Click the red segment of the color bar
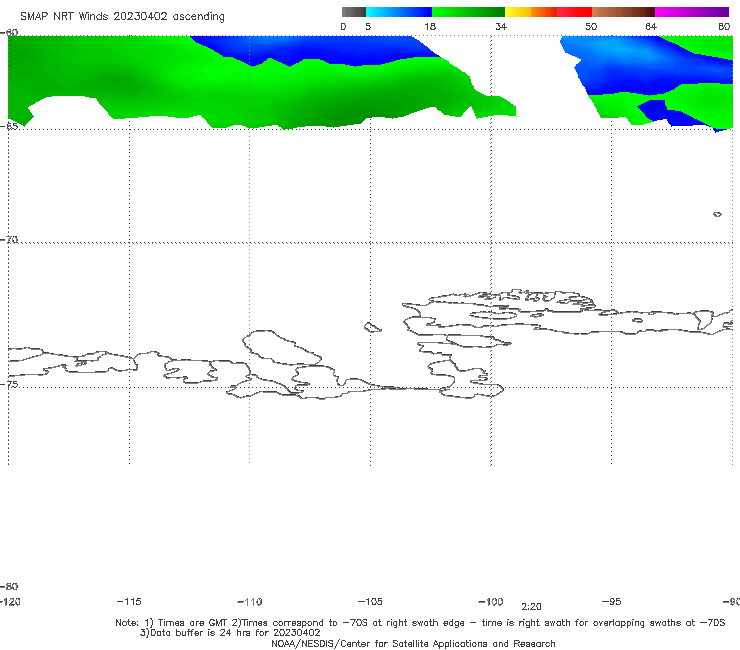This screenshot has width=740, height=650. click(x=575, y=12)
